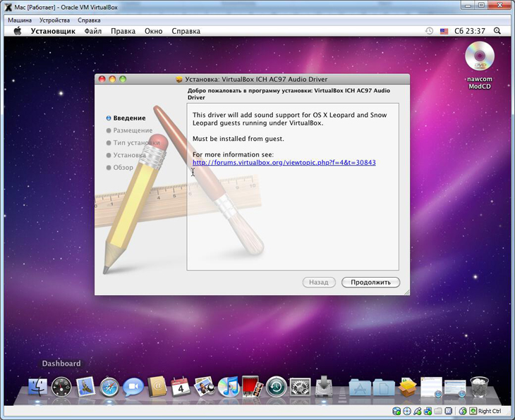This screenshot has width=515, height=420.
Task: Open the forums.virtualbox.org link
Action: (x=284, y=162)
